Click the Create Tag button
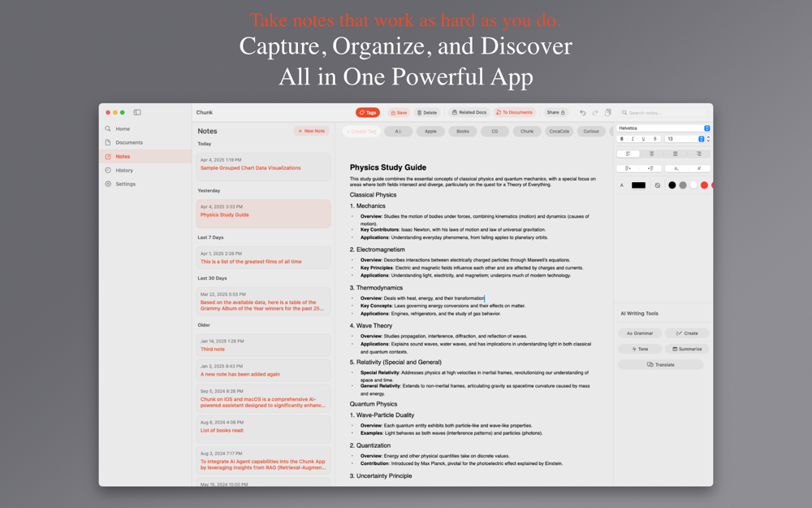This screenshot has width=812, height=508. (x=361, y=132)
